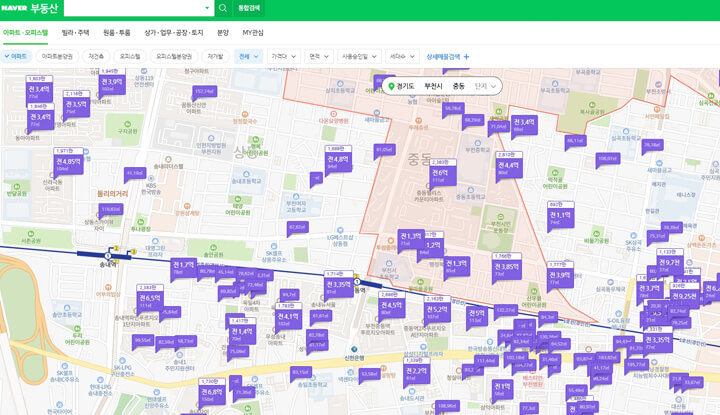Click the 부천여자고등학교 school icon
This screenshot has height=415, width=720.
[x=296, y=196]
